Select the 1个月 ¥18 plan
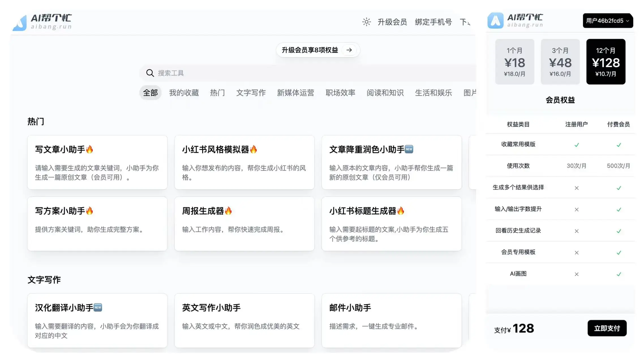The image size is (644, 362). pos(514,62)
